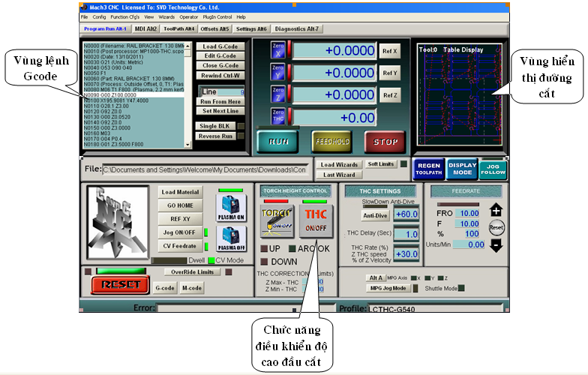Click Load Wizards button

pyautogui.click(x=339, y=165)
